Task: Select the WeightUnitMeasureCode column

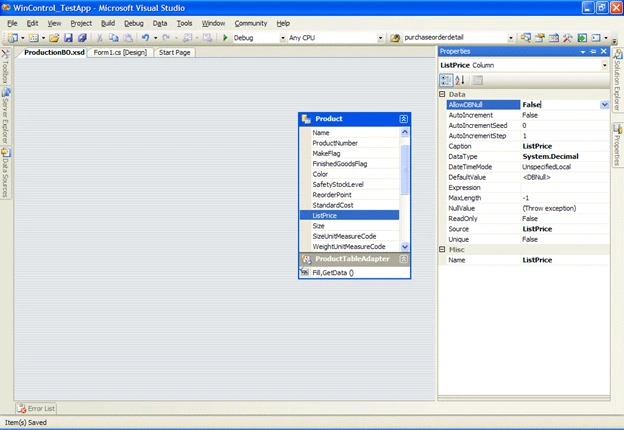Action: [349, 247]
